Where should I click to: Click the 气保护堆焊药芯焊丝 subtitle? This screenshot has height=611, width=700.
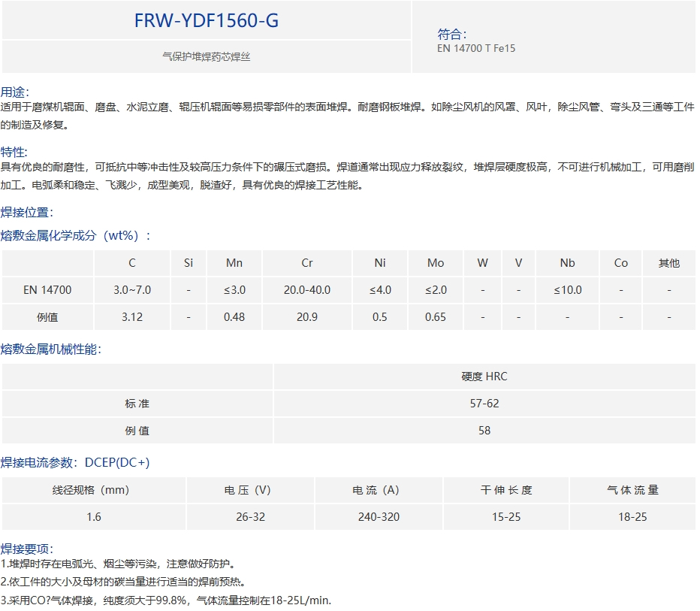[207, 56]
